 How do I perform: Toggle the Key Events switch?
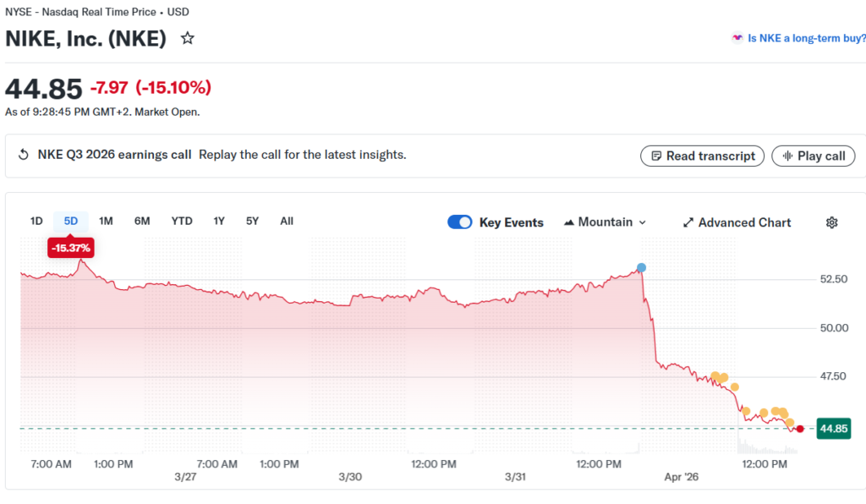pos(460,222)
